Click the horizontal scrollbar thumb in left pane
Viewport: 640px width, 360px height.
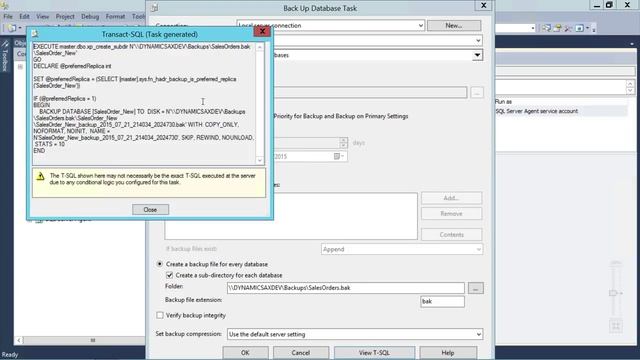[x=93, y=340]
